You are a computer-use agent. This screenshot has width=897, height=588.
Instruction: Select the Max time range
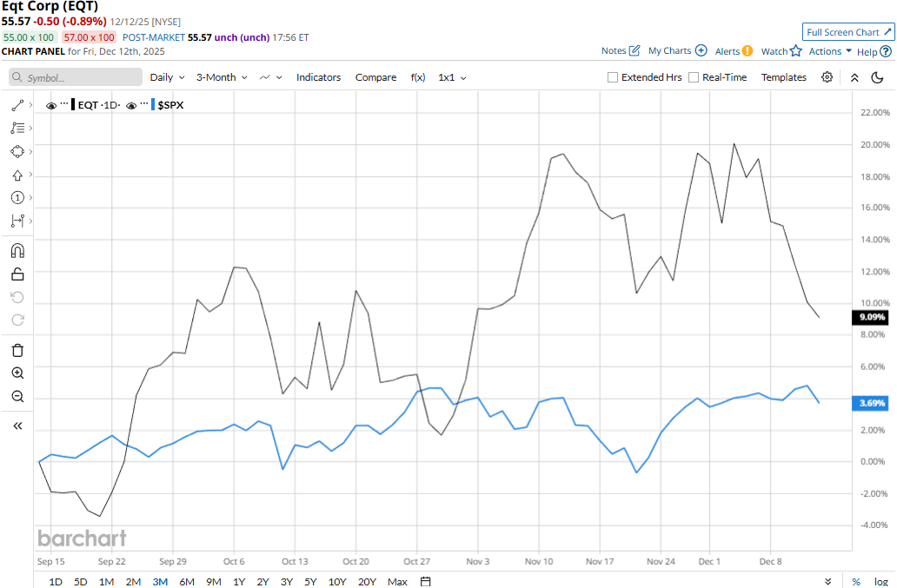point(397,582)
